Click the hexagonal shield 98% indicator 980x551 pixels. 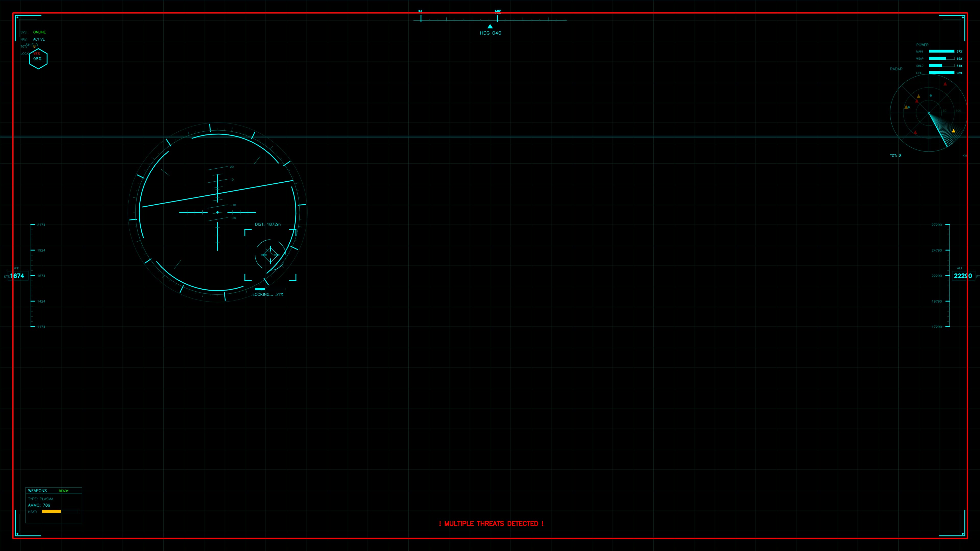(x=38, y=59)
